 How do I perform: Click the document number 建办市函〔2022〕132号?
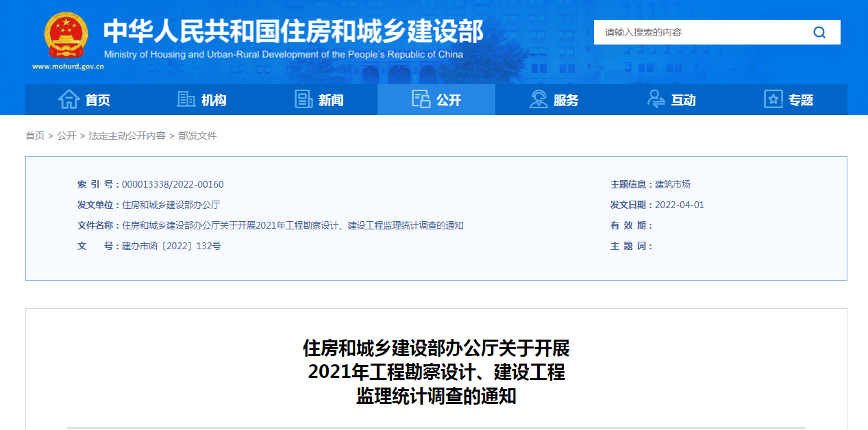pyautogui.click(x=171, y=246)
